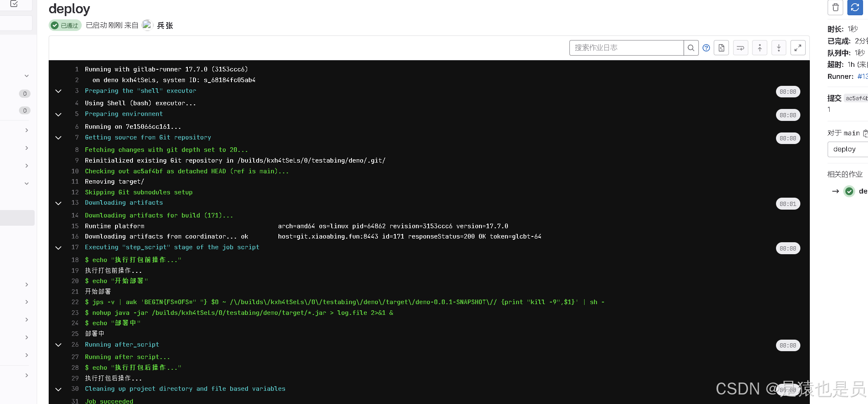Click line 'Checking out ac5af4bf as detached HEAD'
Image resolution: width=868 pixels, height=404 pixels.
click(x=186, y=171)
